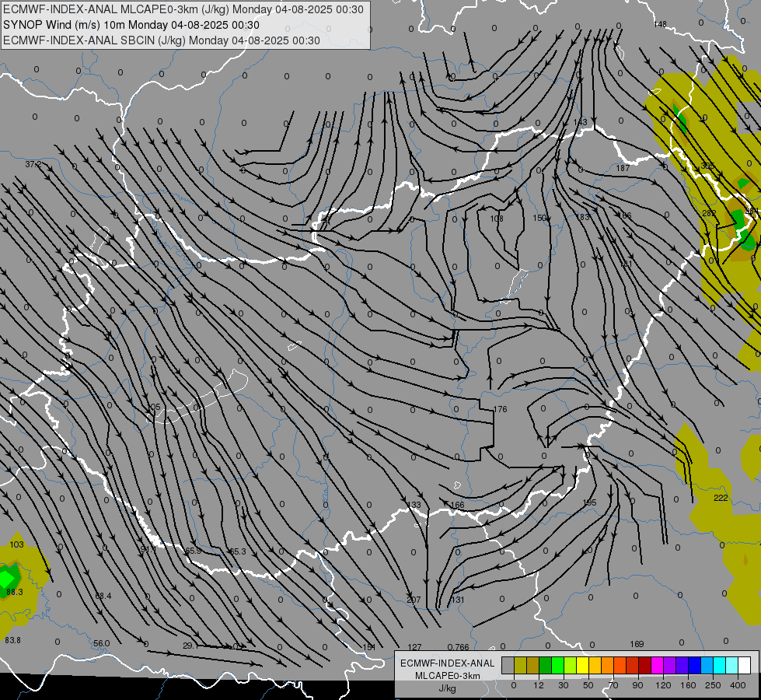Select the magenta legend swatch
761x700 pixels.
tap(658, 665)
